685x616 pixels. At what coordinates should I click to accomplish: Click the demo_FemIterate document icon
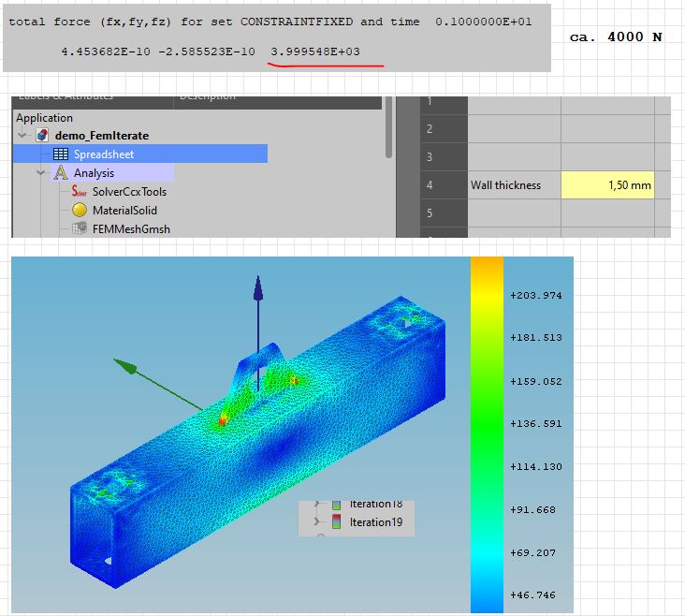click(42, 136)
